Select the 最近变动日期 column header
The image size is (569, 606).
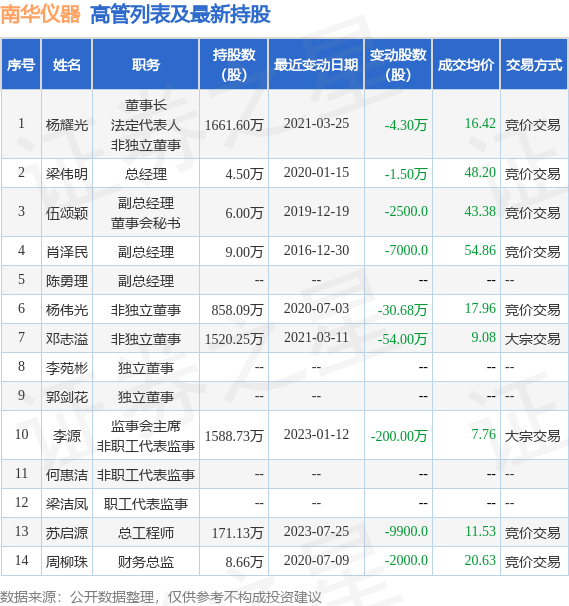(x=316, y=65)
